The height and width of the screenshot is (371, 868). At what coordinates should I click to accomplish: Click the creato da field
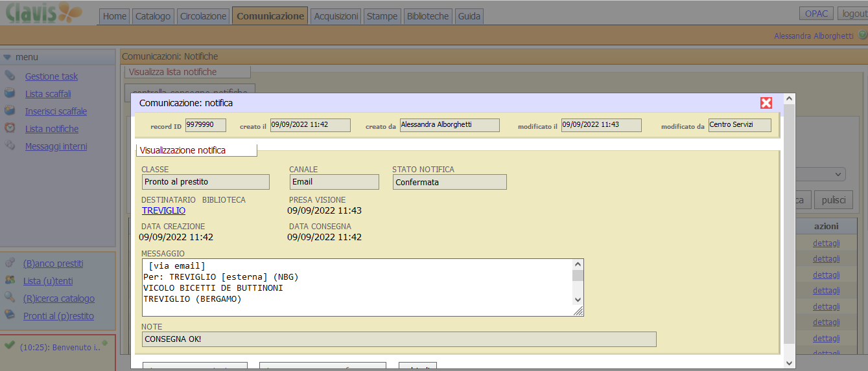click(x=449, y=125)
